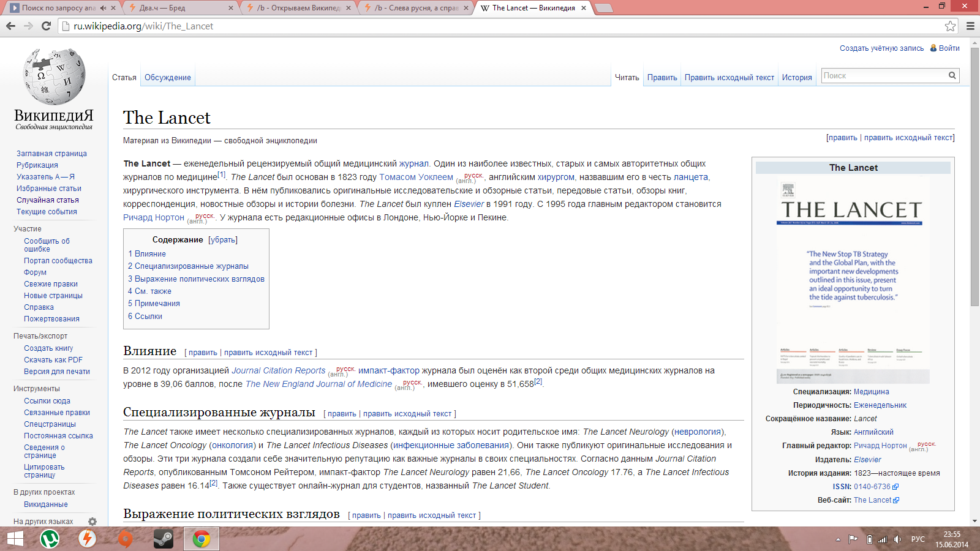
Task: Click the orange circular taskbar icon
Action: point(125,539)
